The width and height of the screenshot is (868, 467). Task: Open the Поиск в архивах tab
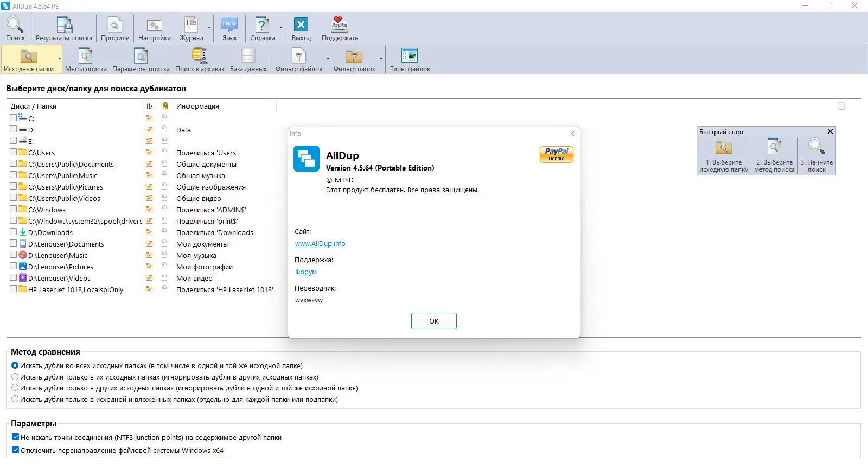(200, 59)
